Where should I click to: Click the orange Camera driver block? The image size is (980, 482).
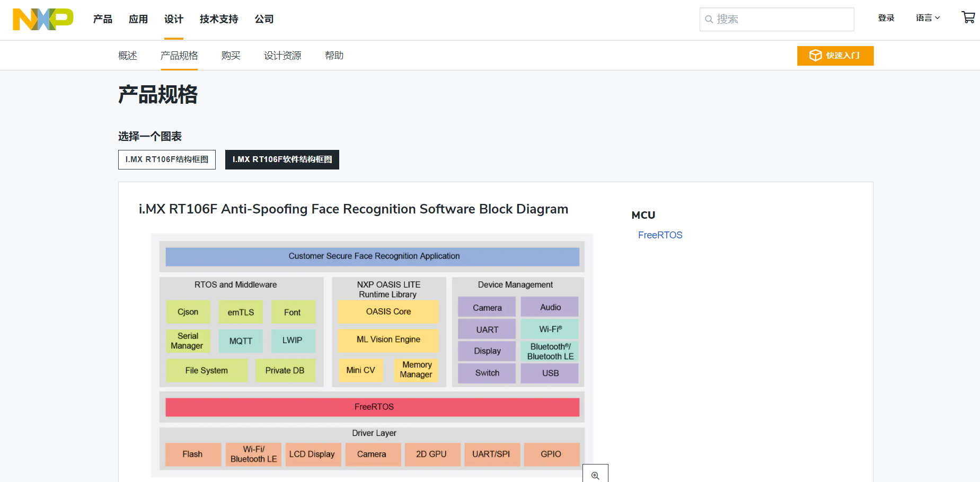[373, 454]
